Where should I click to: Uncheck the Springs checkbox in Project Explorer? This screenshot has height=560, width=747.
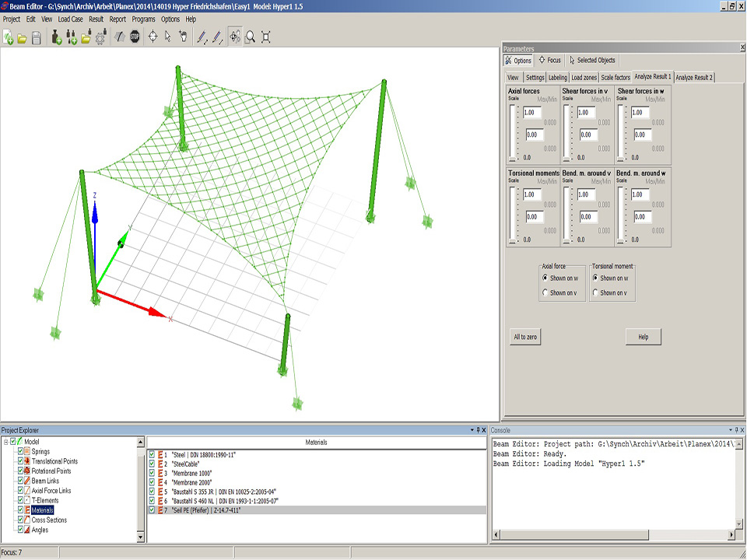21,452
